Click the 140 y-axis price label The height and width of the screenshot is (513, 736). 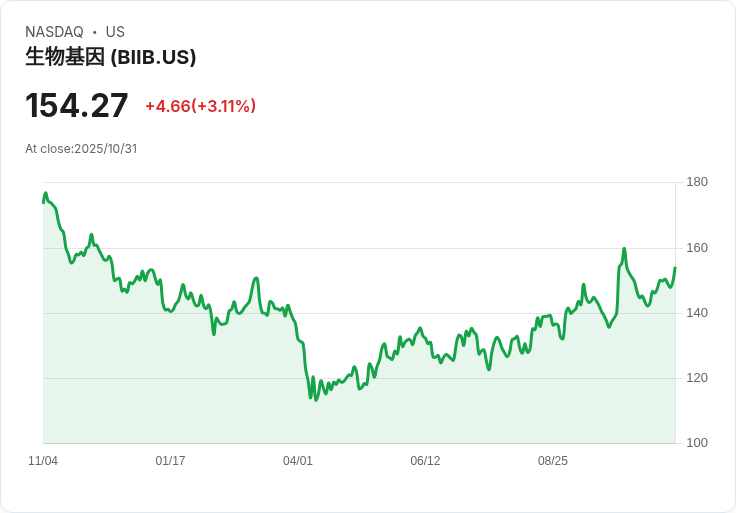(x=697, y=313)
